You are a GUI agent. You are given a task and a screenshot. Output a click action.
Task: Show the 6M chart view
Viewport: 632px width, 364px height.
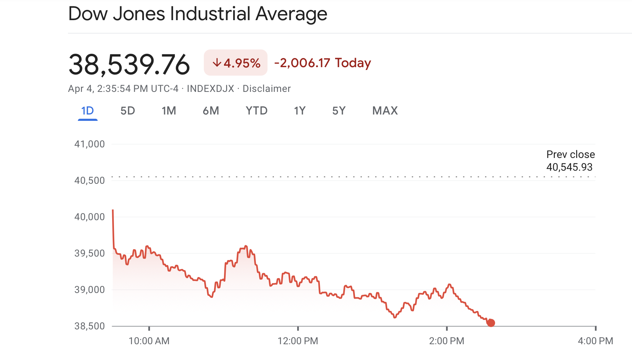click(211, 111)
